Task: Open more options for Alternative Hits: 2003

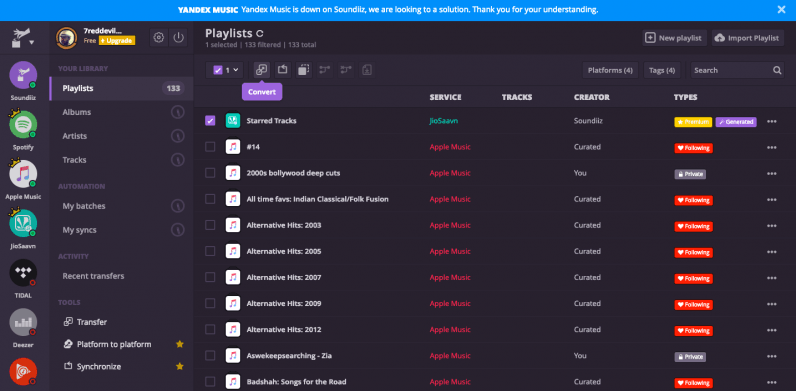Action: [x=772, y=225]
